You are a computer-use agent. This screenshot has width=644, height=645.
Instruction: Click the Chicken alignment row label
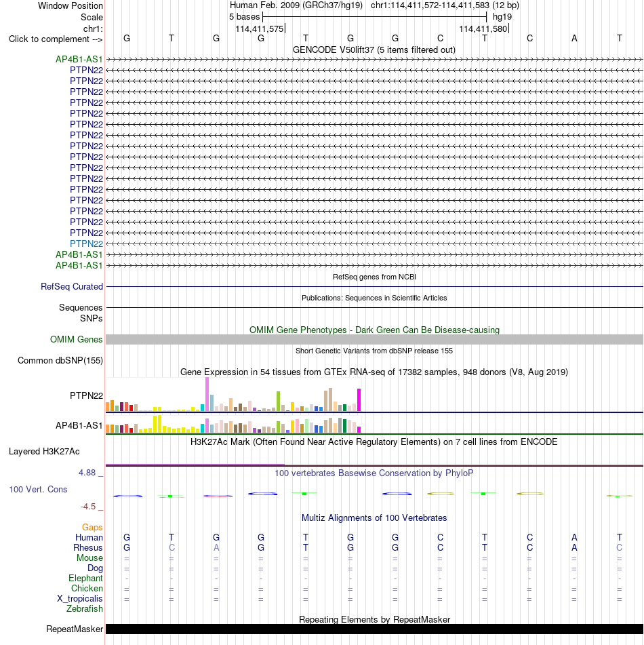tap(87, 588)
